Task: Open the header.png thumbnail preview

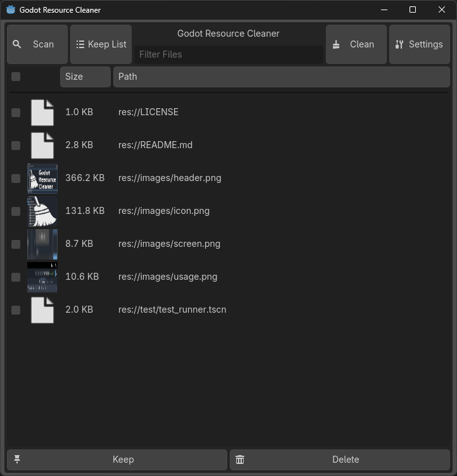Action: pos(42,178)
